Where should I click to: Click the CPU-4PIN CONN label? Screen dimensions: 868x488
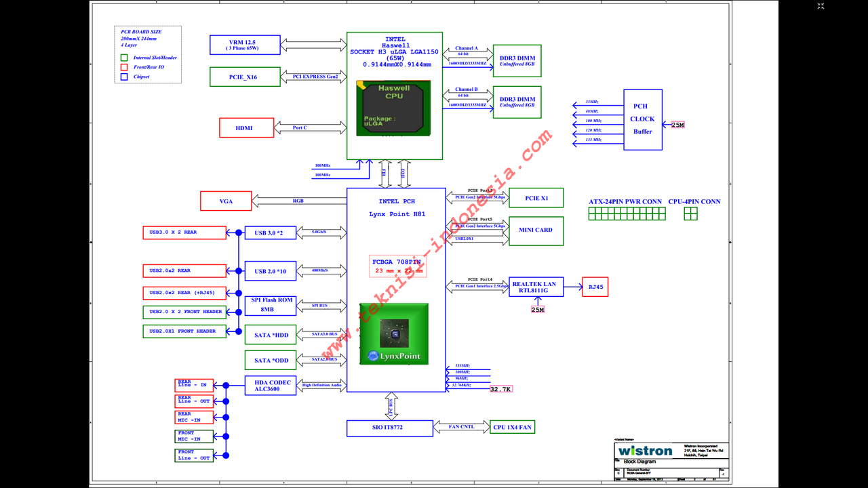[694, 202]
